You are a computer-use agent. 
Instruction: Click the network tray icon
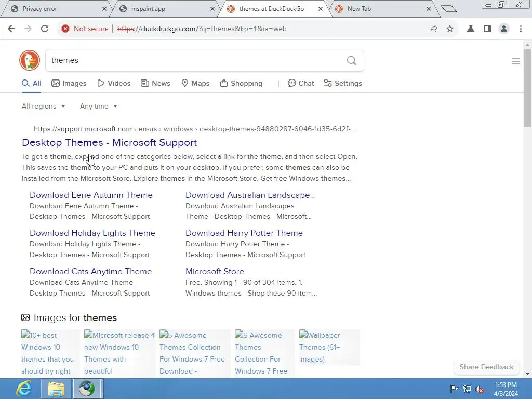[x=467, y=389]
